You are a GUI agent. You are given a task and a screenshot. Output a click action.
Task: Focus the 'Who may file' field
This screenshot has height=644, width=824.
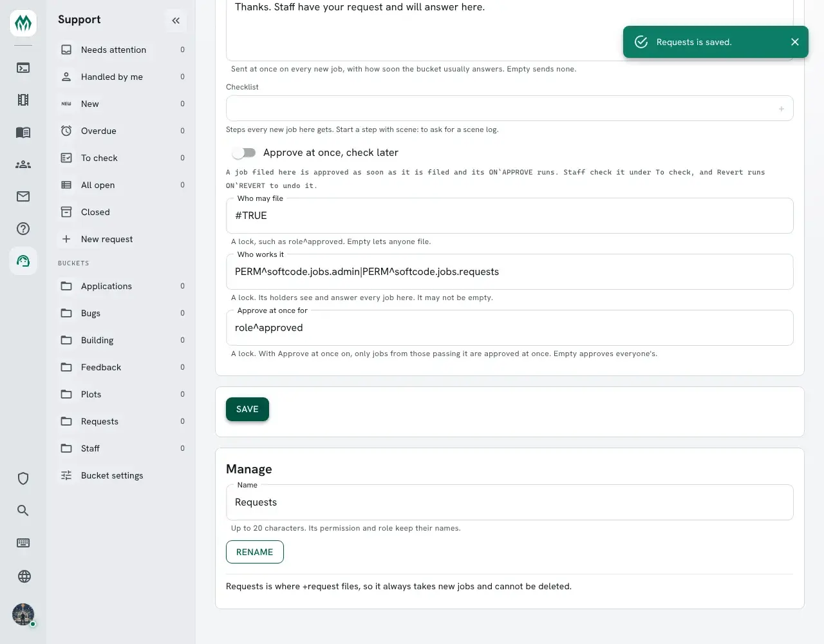click(510, 216)
